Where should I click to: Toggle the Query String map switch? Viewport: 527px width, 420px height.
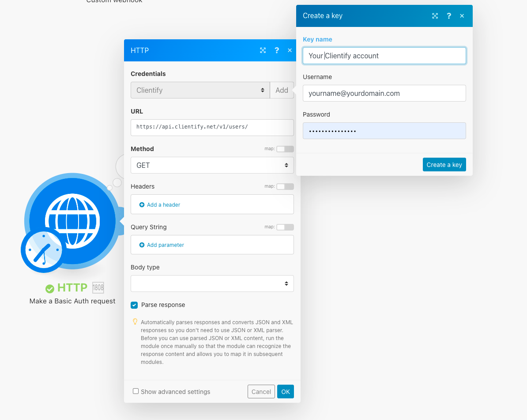(285, 227)
